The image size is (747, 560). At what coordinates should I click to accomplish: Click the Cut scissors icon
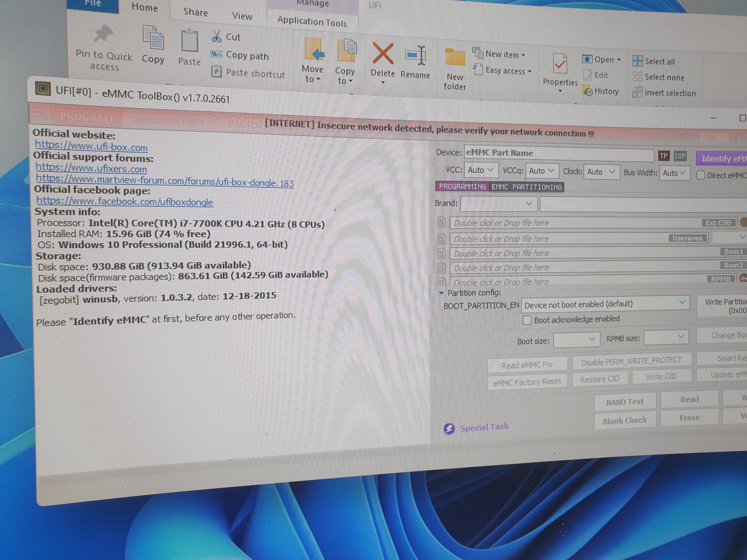[216, 36]
